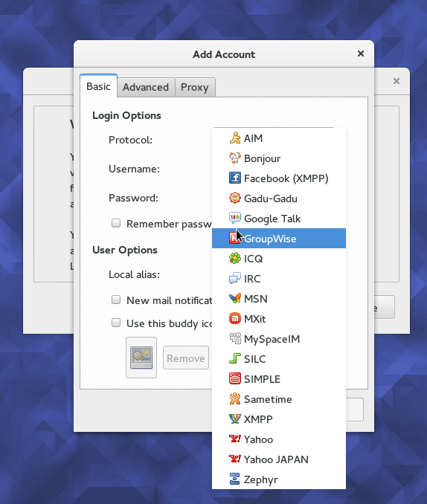This screenshot has width=427, height=504.
Task: Pick Bonjour protocol entry
Action: 279,158
